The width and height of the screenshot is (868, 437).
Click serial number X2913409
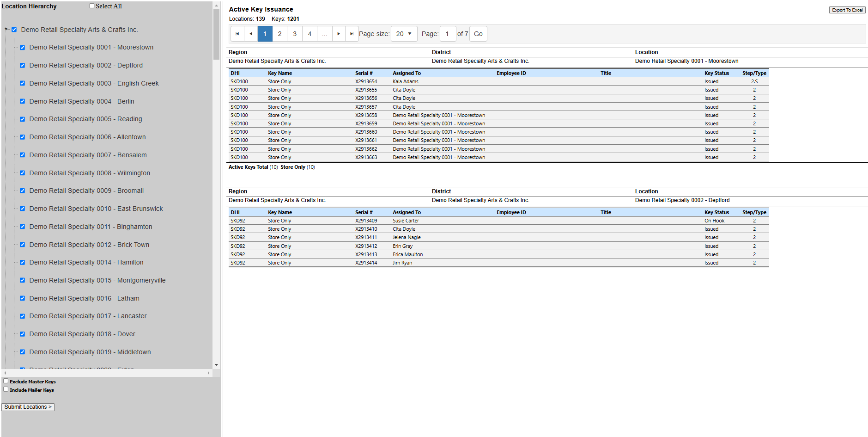[x=366, y=221]
